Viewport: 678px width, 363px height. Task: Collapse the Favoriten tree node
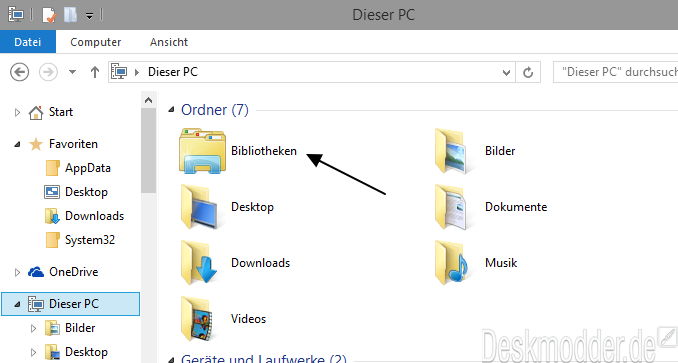17,144
